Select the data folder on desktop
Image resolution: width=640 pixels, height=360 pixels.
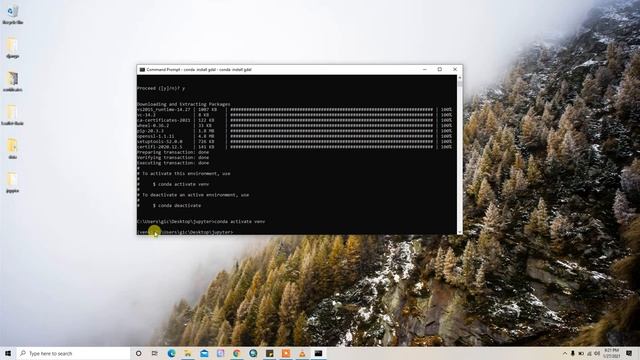(x=12, y=149)
